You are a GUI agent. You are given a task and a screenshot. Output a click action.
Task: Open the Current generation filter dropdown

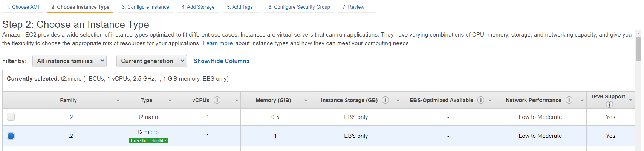tap(152, 61)
